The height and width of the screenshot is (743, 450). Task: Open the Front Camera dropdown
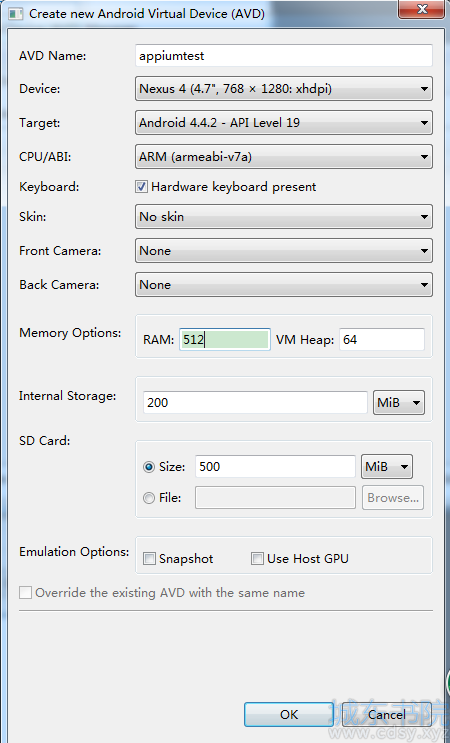(x=284, y=251)
